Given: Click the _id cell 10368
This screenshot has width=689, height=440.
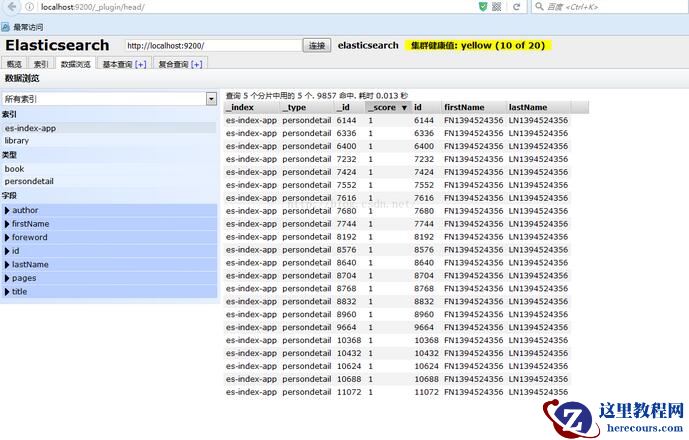Looking at the screenshot, I should (x=349, y=340).
